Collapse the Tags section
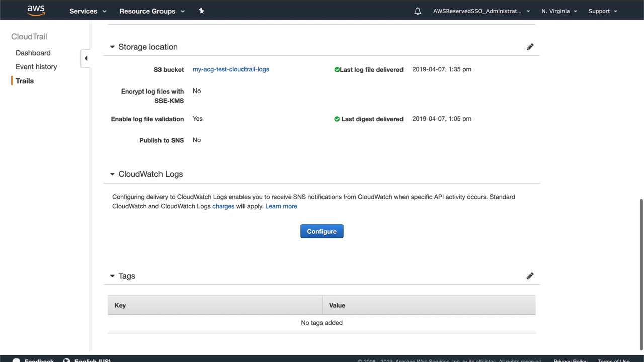The width and height of the screenshot is (644, 362). tap(112, 276)
